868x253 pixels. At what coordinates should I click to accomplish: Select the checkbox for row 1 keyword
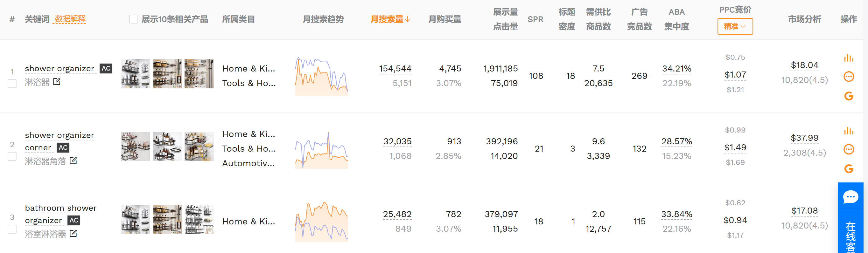pyautogui.click(x=12, y=84)
